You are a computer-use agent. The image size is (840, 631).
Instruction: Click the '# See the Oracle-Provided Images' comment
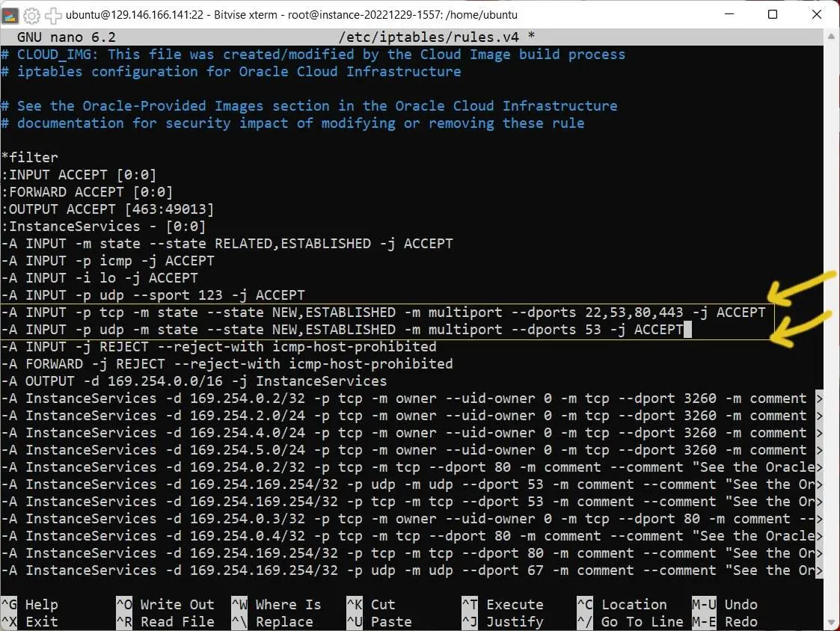click(x=309, y=105)
